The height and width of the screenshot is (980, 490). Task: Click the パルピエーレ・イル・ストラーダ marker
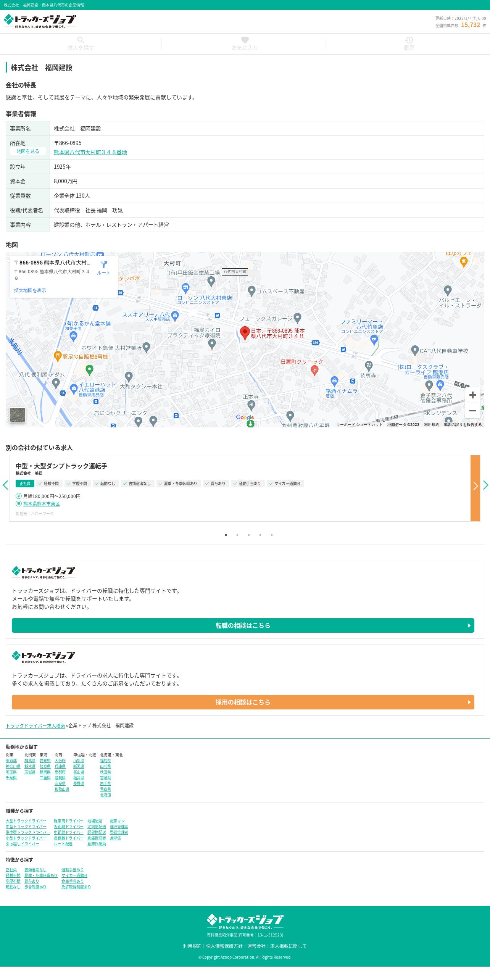448,290
